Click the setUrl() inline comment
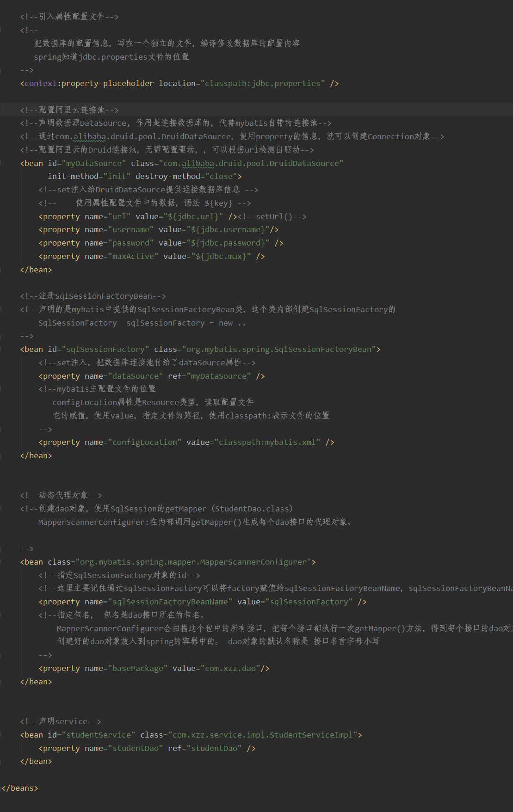The height and width of the screenshot is (812, 513). point(272,216)
